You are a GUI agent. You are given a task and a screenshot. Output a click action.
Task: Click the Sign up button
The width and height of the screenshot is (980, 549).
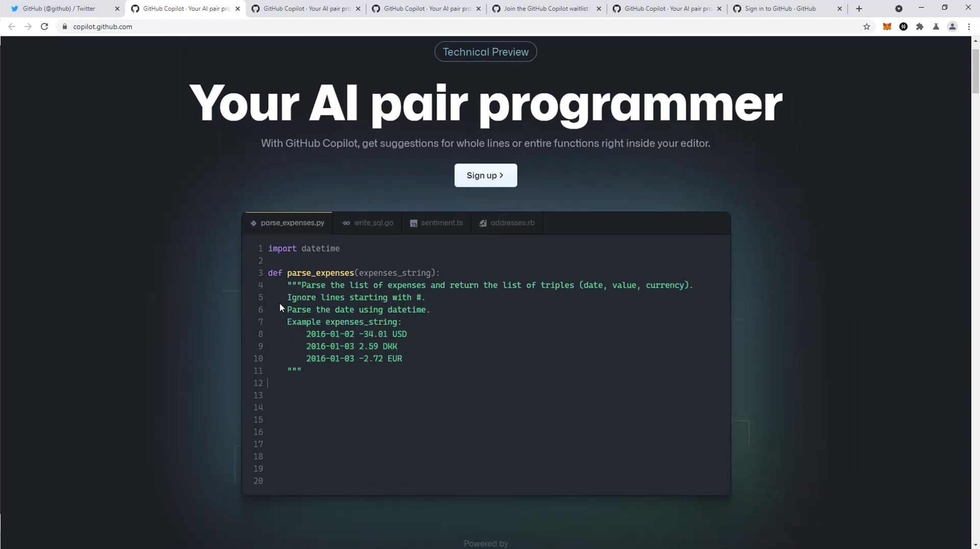[x=485, y=176]
